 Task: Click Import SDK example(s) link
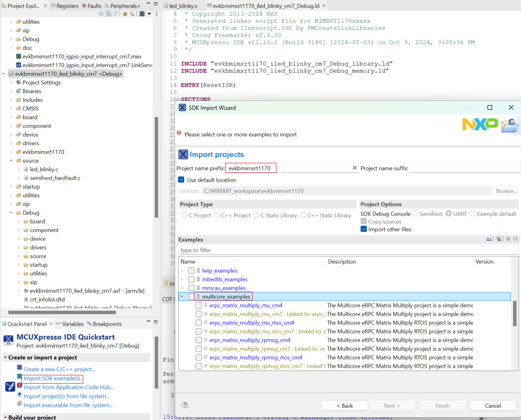point(52,379)
